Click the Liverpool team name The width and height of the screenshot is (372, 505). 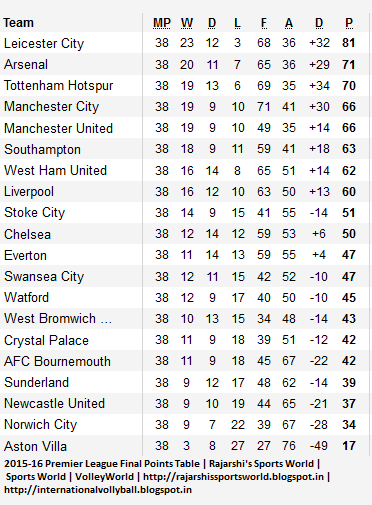pyautogui.click(x=29, y=192)
